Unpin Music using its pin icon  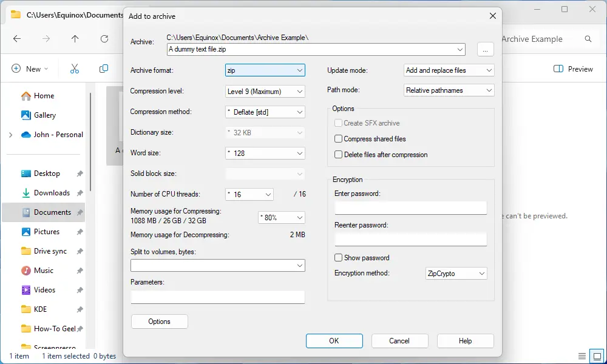click(x=80, y=271)
